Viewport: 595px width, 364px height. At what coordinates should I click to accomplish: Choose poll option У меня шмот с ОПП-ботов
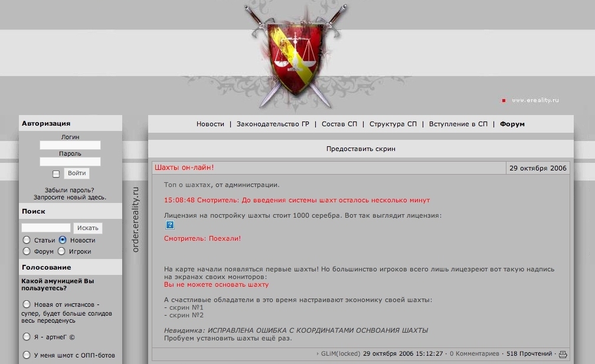coord(27,355)
